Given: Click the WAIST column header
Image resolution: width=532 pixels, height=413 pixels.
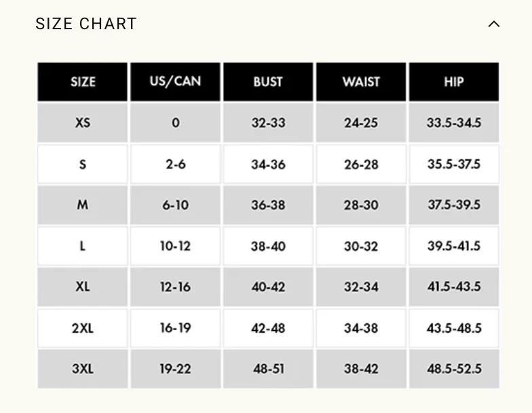Looking at the screenshot, I should tap(361, 82).
